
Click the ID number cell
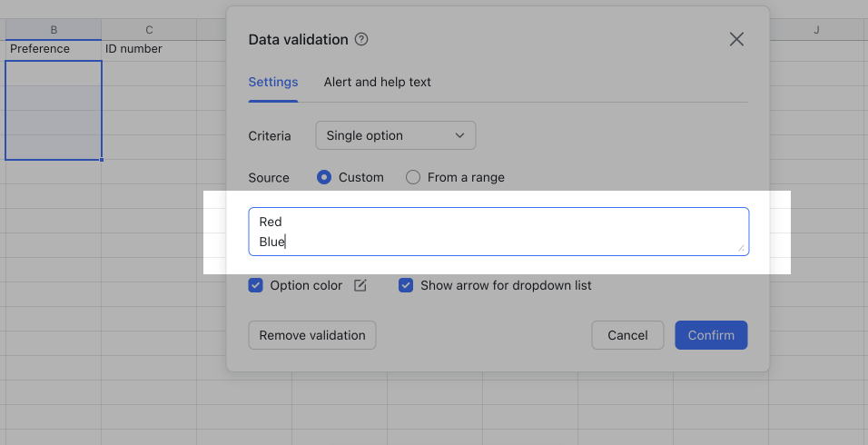point(149,49)
